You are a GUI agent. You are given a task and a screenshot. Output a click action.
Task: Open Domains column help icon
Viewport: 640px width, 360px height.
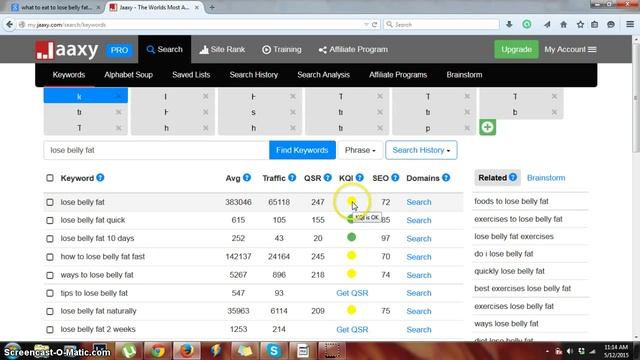[446, 178]
